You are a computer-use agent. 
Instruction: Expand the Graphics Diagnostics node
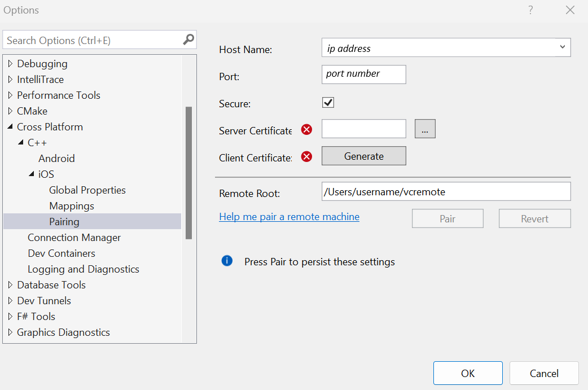click(9, 332)
